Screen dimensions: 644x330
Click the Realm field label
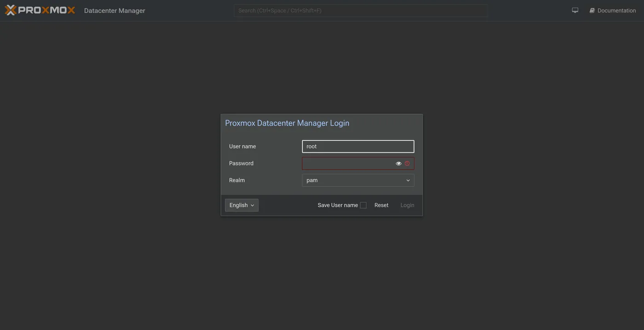tap(237, 180)
